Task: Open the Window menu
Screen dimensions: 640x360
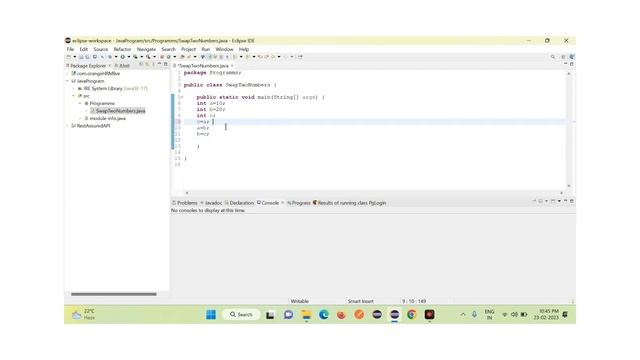Action: click(224, 49)
